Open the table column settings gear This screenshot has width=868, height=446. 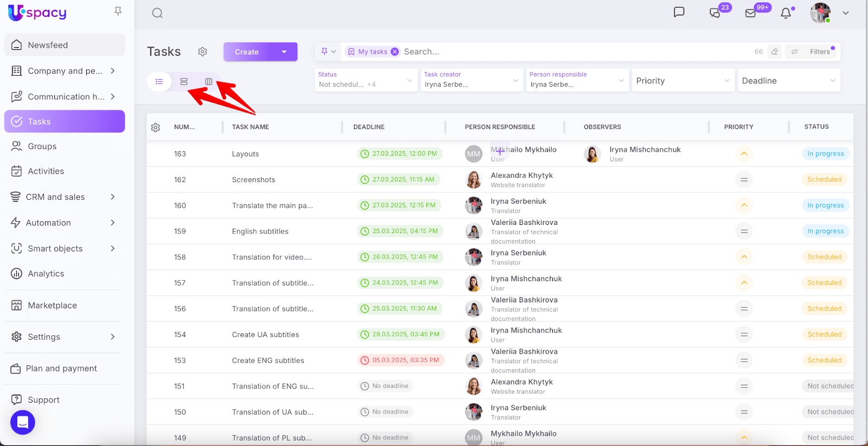(156, 127)
